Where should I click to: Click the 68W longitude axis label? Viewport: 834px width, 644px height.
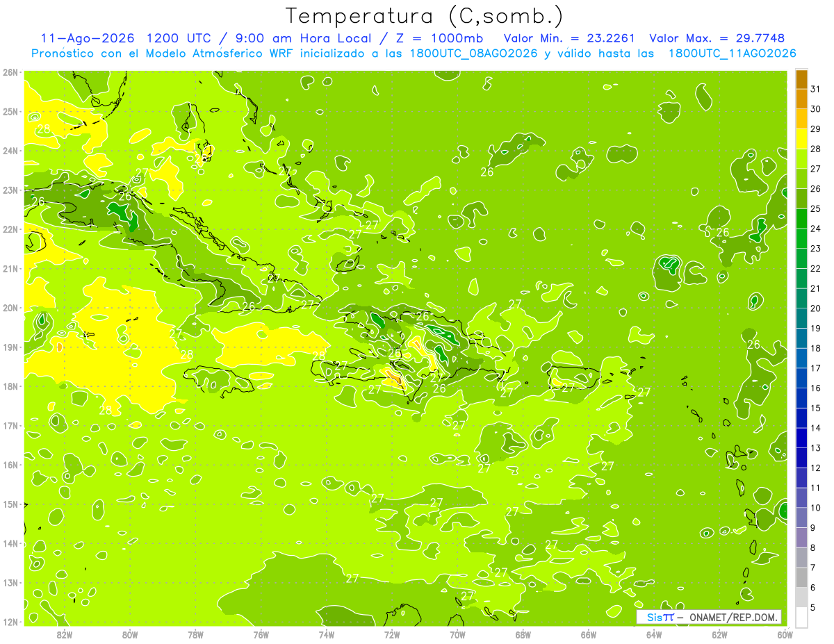click(523, 634)
